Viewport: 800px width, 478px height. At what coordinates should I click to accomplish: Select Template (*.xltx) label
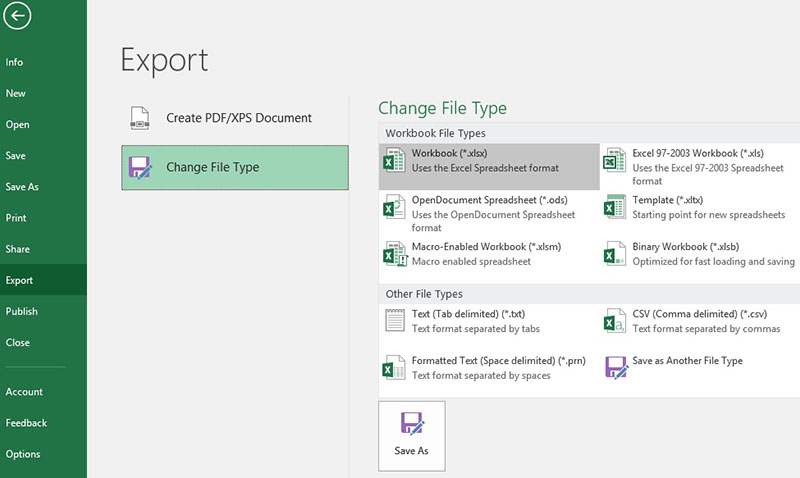tap(667, 200)
